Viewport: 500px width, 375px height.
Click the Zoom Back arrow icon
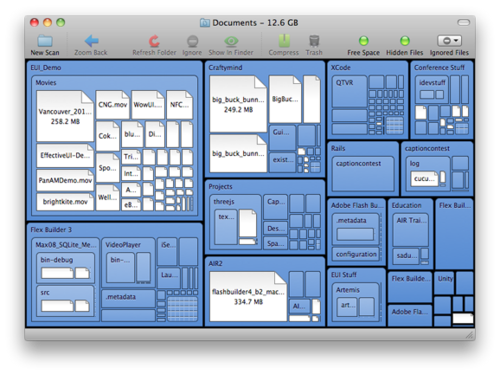91,41
